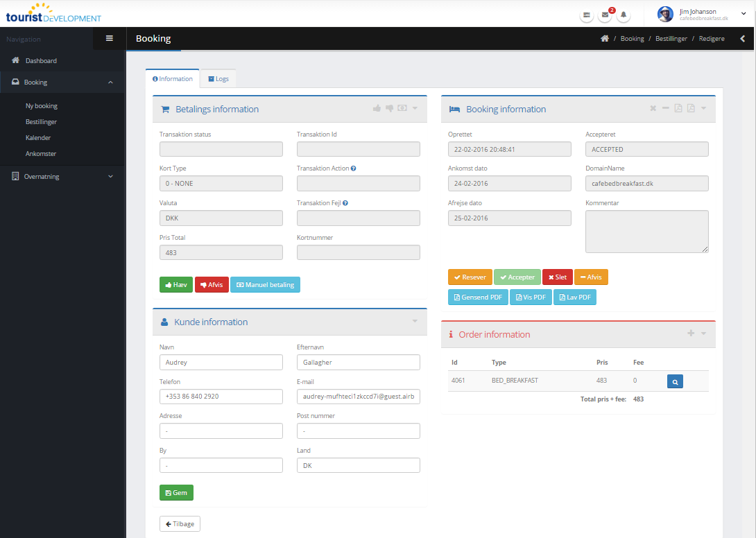This screenshot has width=756, height=538.
Task: Click the magnifier button for order 4061
Action: point(675,381)
